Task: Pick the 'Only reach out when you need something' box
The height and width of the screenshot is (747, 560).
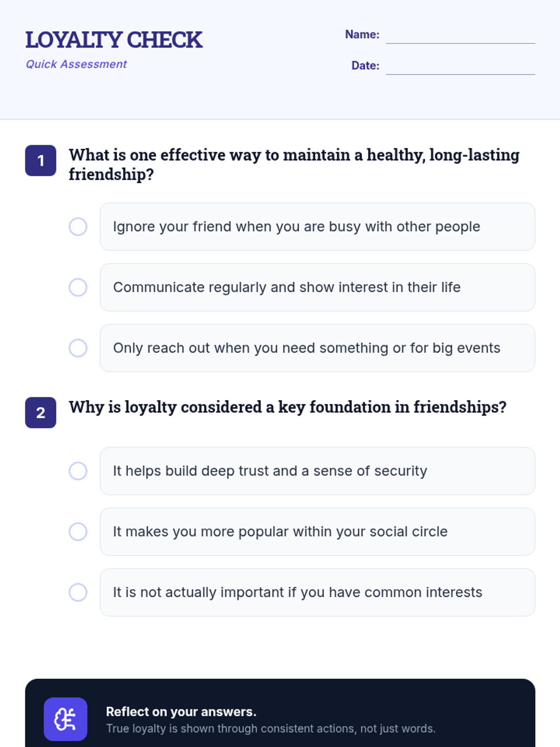Action: tap(317, 348)
